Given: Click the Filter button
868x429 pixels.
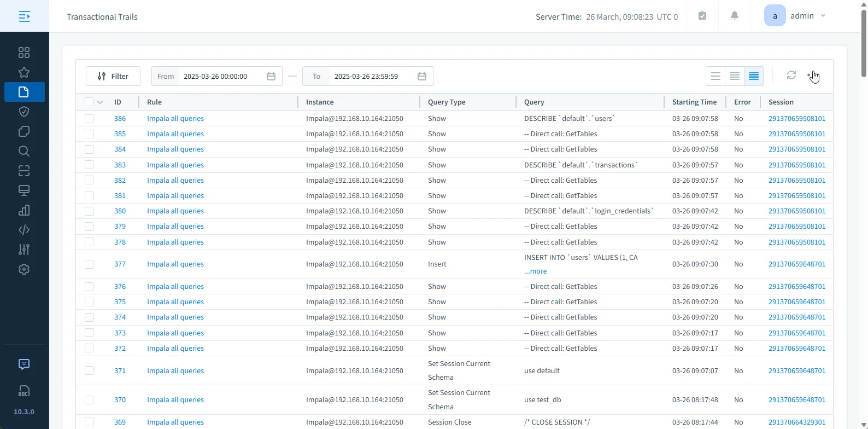Looking at the screenshot, I should pos(113,76).
